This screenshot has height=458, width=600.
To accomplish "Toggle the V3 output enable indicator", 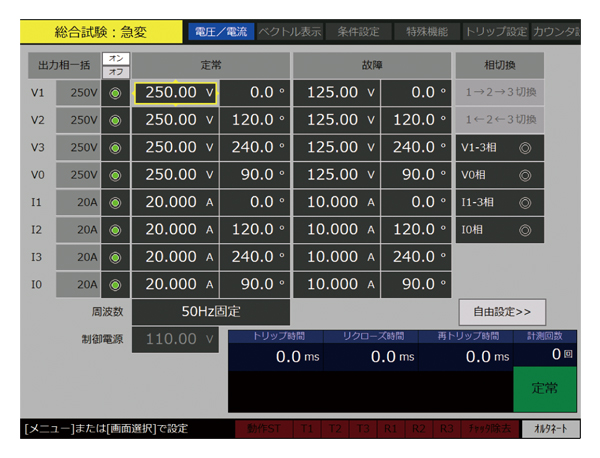I will 115,147.
